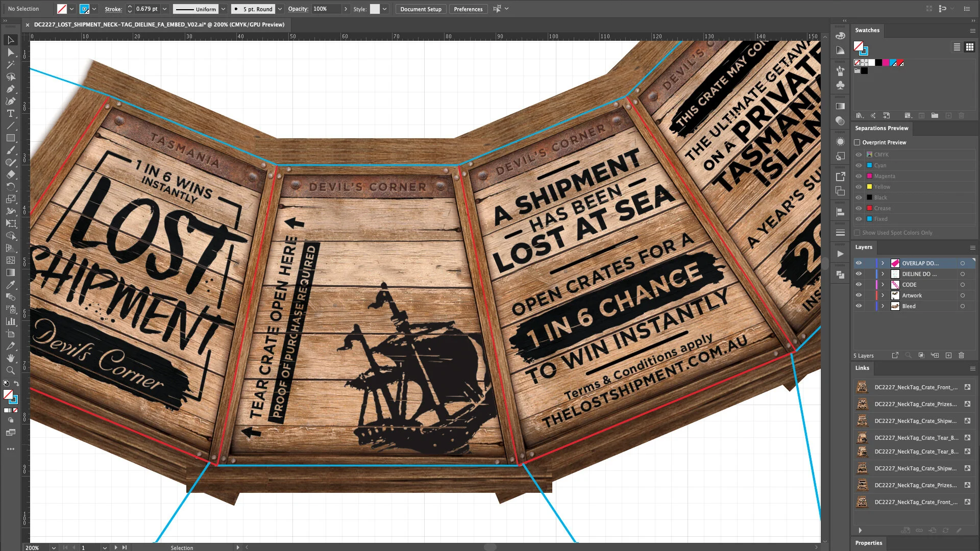Activate the Hand tool
The image size is (980, 551).
[x=11, y=359]
